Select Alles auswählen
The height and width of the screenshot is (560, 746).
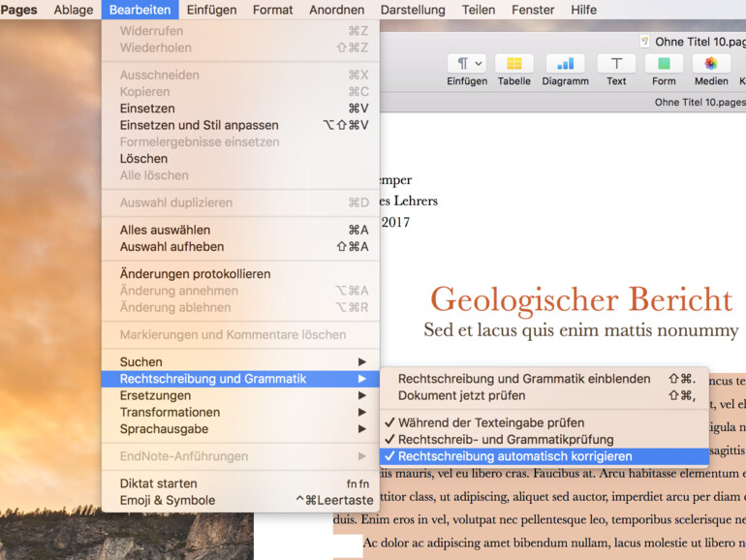(x=240, y=230)
